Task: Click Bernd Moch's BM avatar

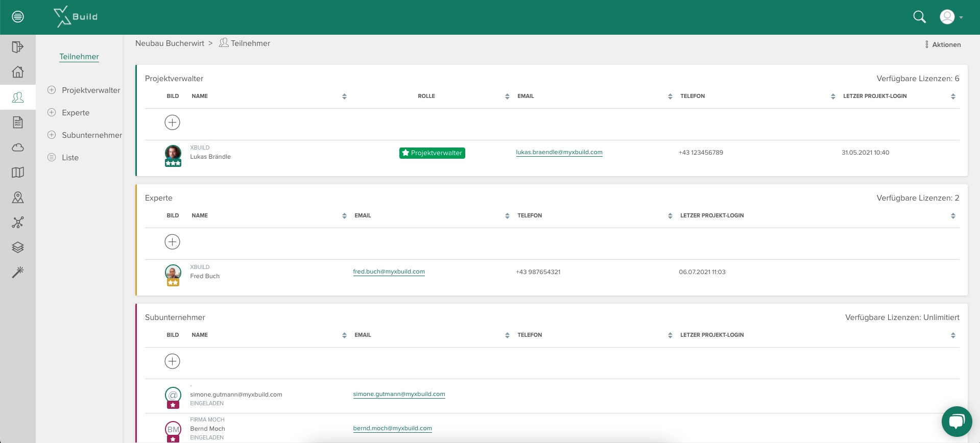Action: (x=173, y=430)
